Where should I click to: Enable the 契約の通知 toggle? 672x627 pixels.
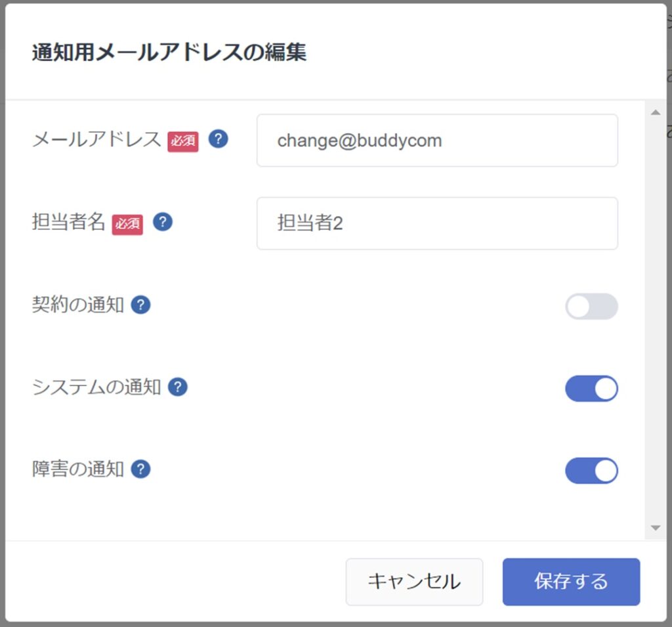click(591, 307)
